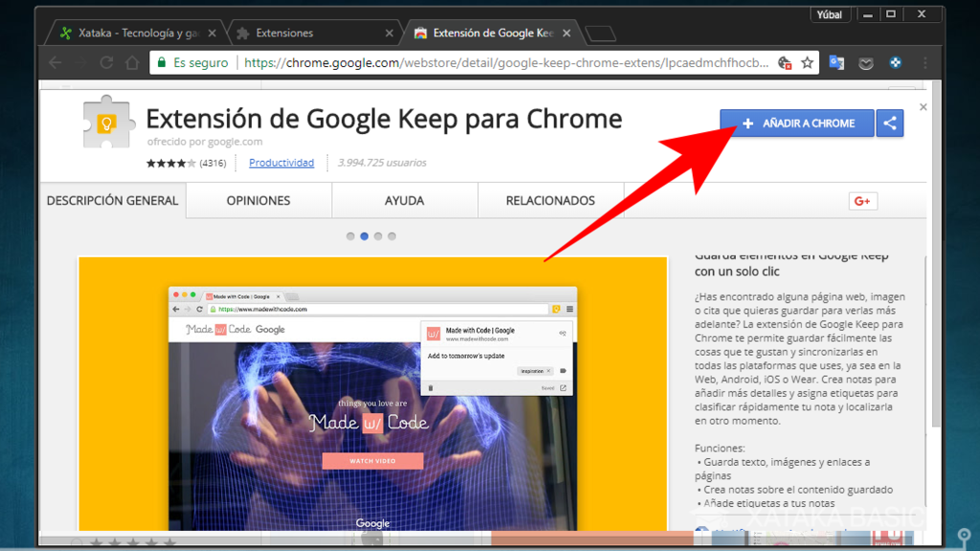Open the share extension button next to Añadir
Viewport: 980px width, 551px height.
point(890,122)
